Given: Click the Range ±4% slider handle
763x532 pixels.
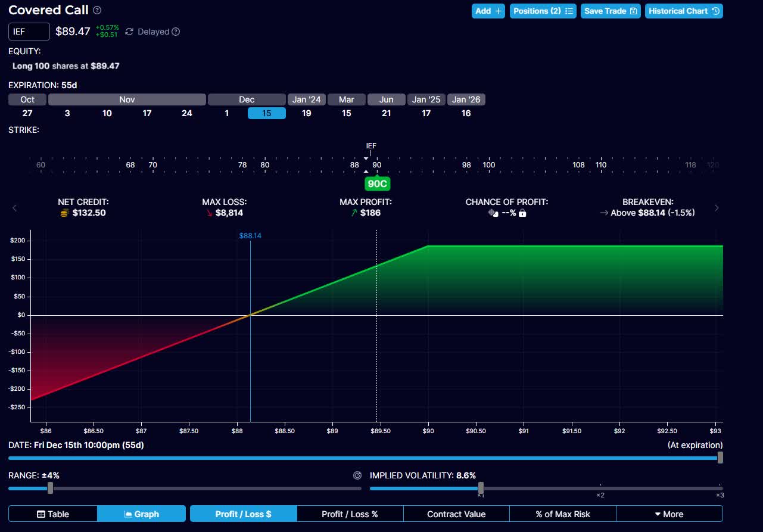Looking at the screenshot, I should pos(50,488).
